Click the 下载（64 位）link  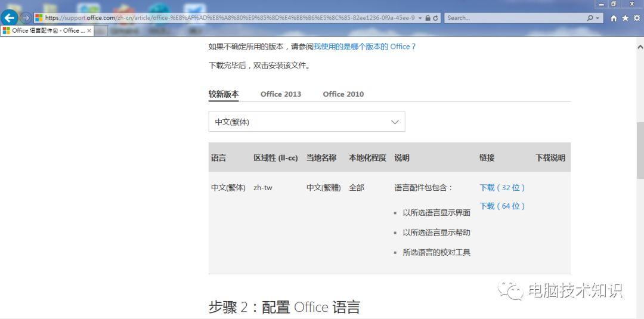(x=502, y=206)
